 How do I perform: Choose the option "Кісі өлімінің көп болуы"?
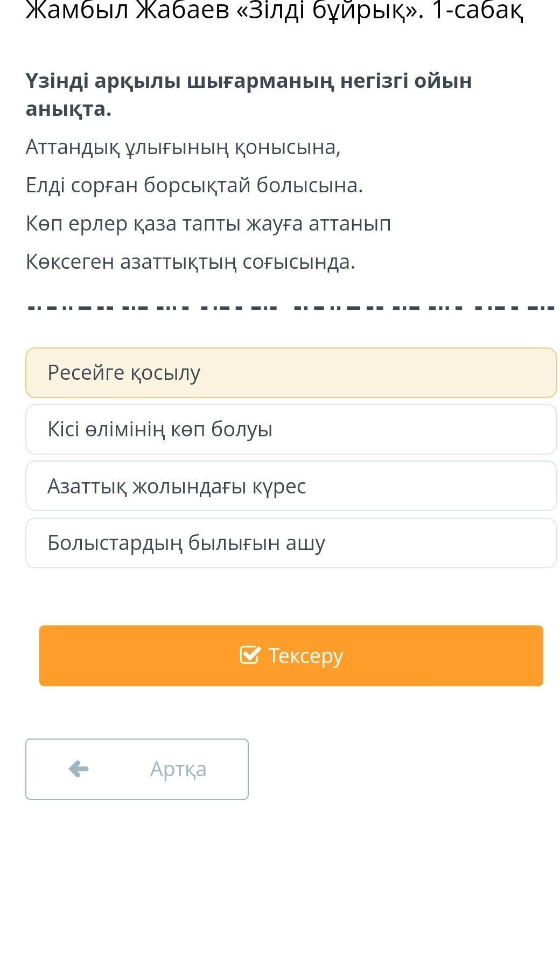[x=291, y=429]
